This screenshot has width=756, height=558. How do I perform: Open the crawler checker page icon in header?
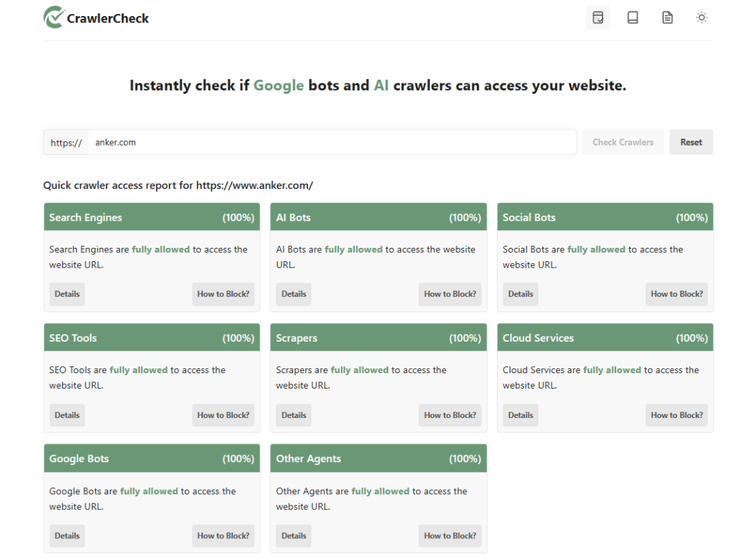[x=598, y=18]
